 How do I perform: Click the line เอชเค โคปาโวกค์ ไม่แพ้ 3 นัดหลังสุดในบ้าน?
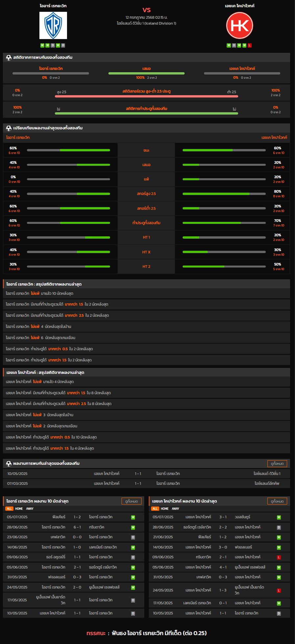(x=147, y=415)
